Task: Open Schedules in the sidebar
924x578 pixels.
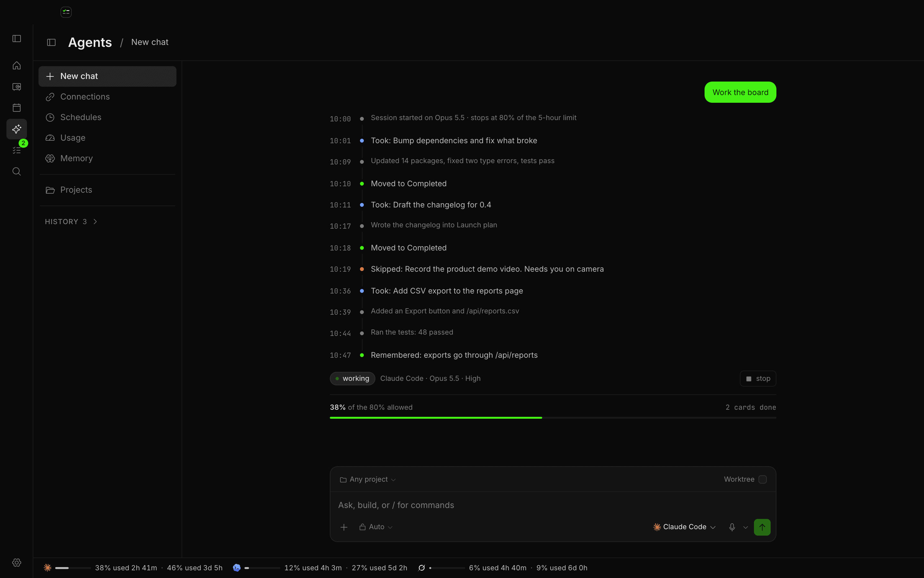Action: click(x=107, y=117)
